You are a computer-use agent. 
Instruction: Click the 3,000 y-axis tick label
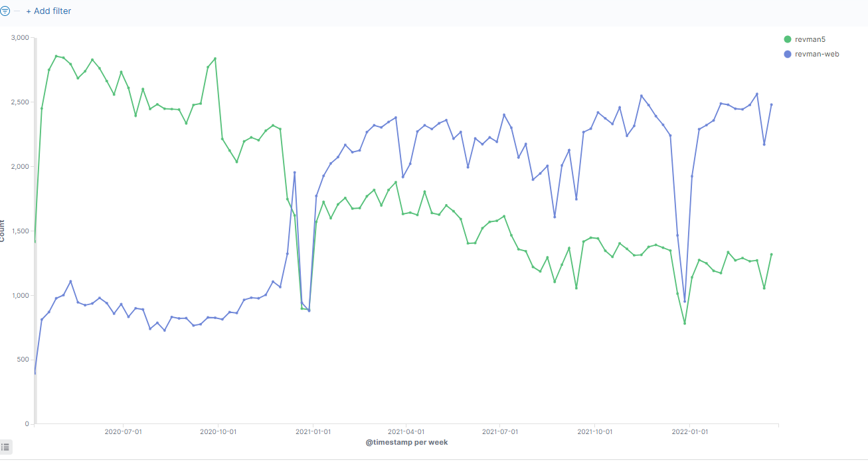pos(20,38)
